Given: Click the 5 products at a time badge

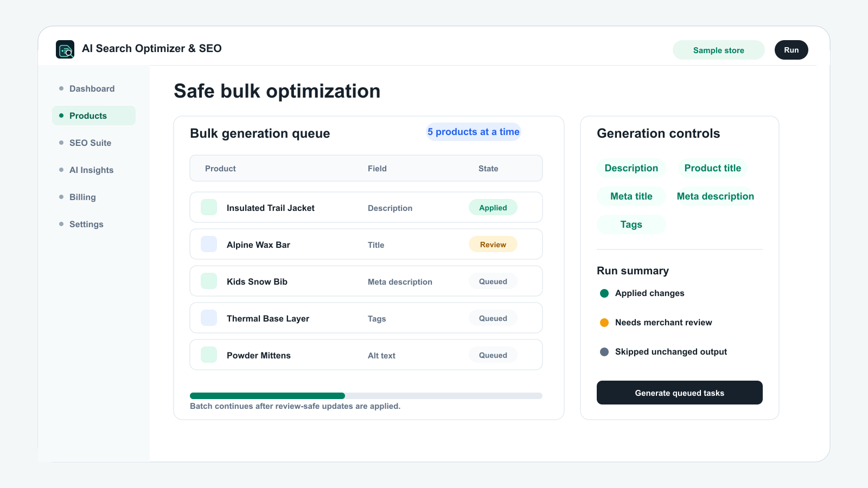Looking at the screenshot, I should pyautogui.click(x=474, y=132).
